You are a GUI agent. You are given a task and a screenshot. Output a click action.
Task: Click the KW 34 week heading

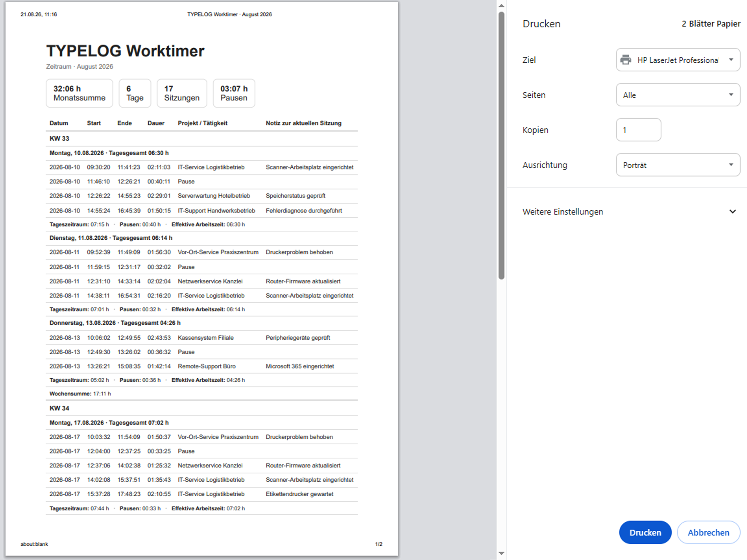[59, 408]
